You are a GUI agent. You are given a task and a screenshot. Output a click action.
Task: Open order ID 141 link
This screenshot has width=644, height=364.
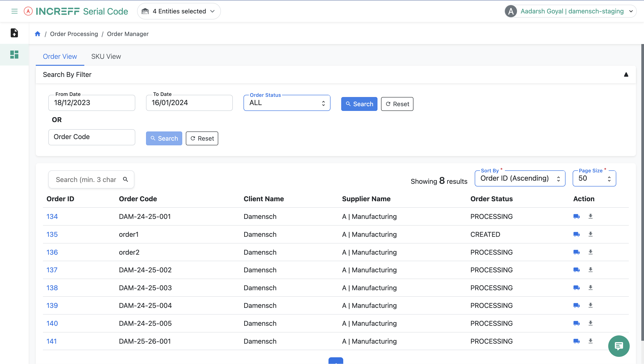51,341
